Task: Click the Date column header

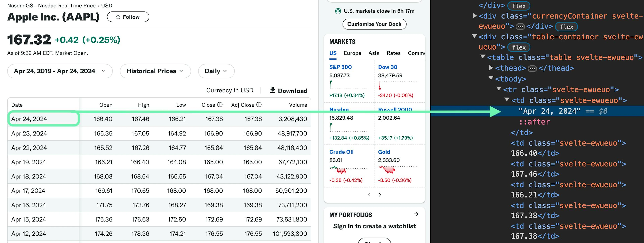Action: (x=17, y=105)
